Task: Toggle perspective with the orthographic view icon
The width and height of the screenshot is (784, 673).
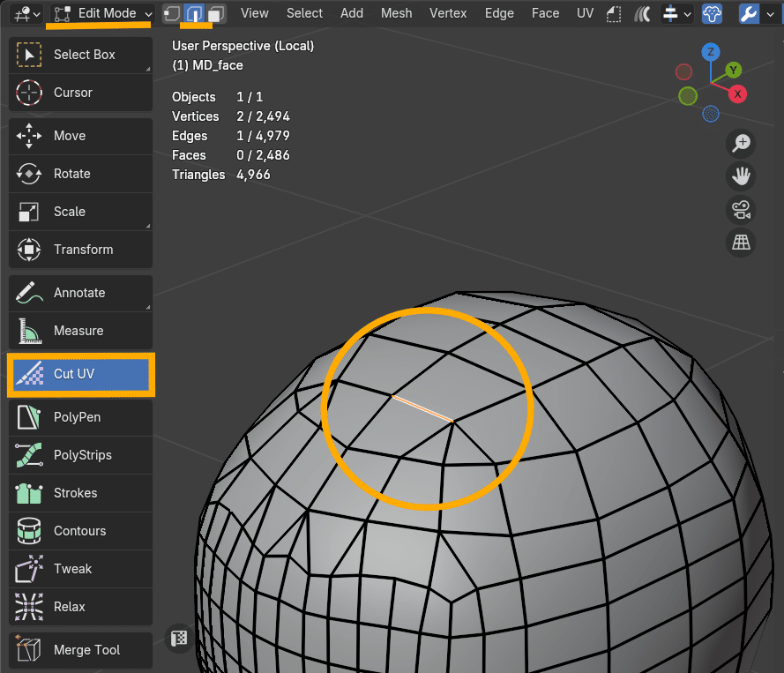Action: point(741,243)
